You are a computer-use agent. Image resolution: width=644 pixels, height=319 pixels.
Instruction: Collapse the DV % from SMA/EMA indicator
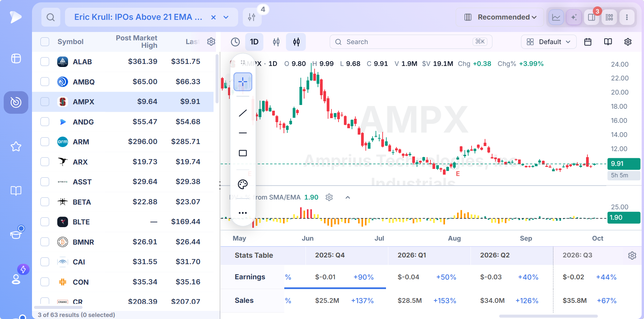click(x=348, y=198)
